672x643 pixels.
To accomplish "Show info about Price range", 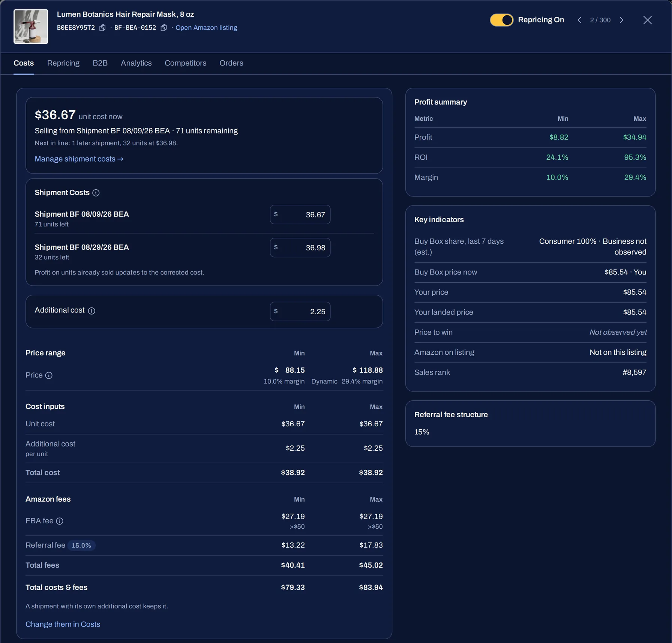I will point(49,375).
